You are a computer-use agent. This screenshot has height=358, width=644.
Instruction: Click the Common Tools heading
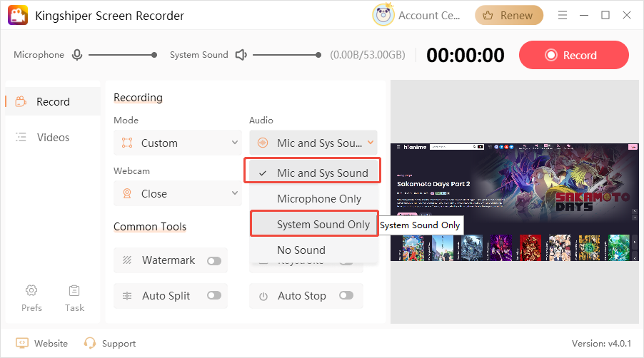point(150,226)
